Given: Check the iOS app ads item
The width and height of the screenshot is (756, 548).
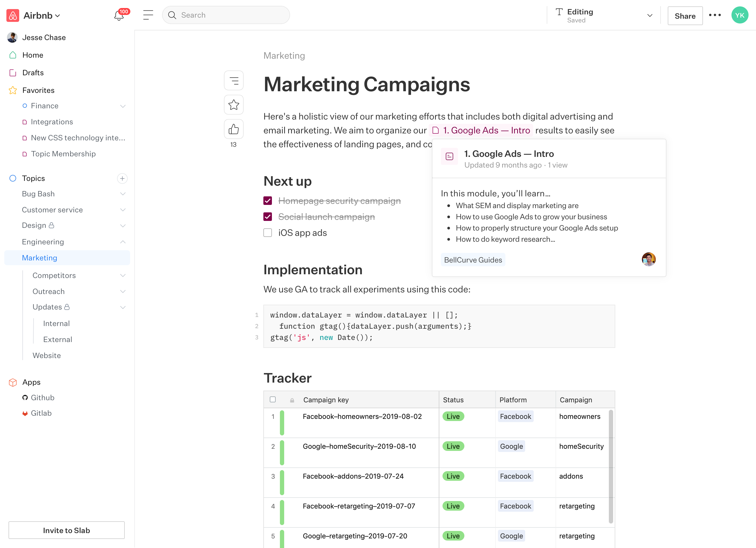Looking at the screenshot, I should [x=268, y=233].
